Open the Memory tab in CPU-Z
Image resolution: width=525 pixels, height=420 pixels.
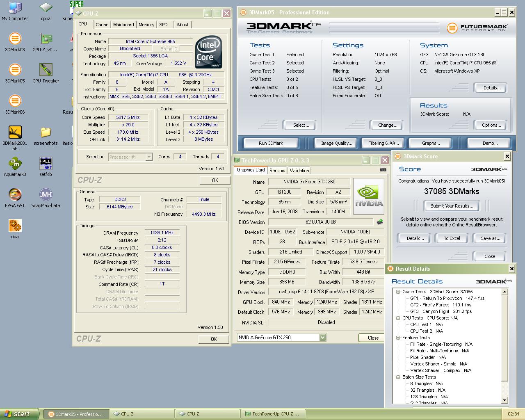pos(146,25)
